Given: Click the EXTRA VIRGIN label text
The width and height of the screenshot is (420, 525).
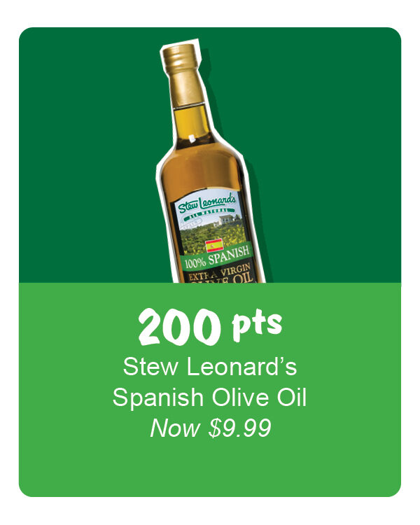Looking at the screenshot, I should click(220, 272).
